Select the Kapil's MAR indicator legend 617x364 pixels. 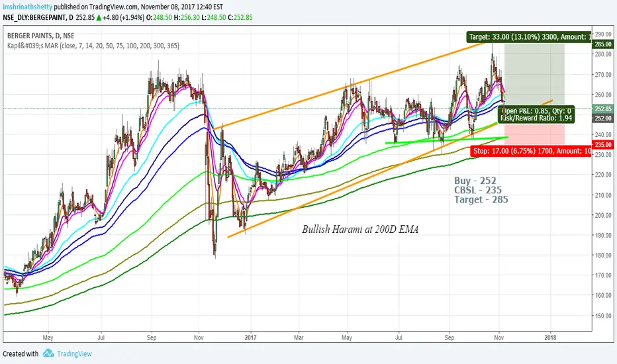pos(93,46)
